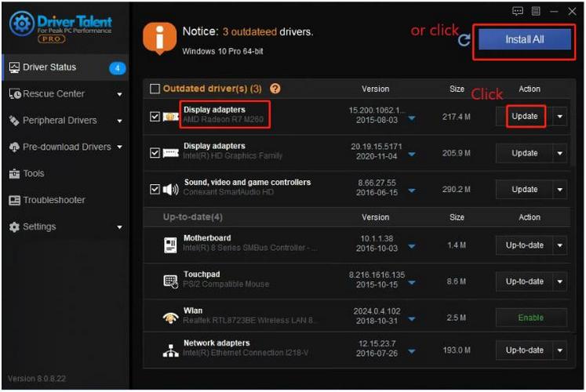
Task: Click the Wlan wireless signal icon
Action: [170, 318]
